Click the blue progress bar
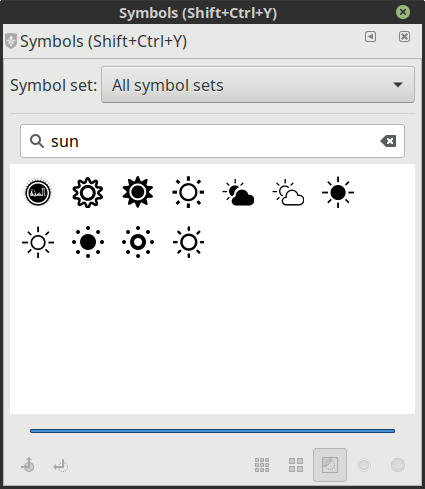The height and width of the screenshot is (489, 425). pyautogui.click(x=212, y=431)
